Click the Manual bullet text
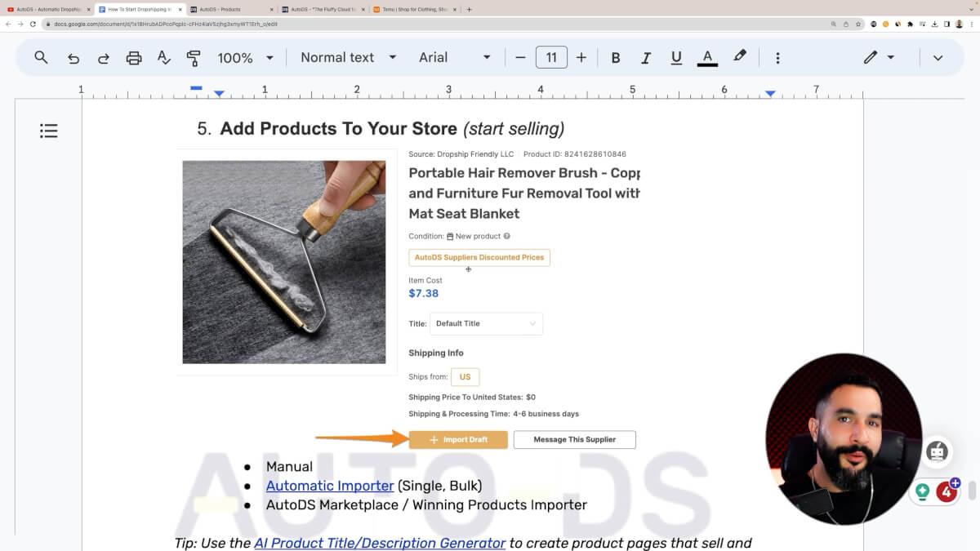The width and height of the screenshot is (980, 551). click(x=289, y=467)
